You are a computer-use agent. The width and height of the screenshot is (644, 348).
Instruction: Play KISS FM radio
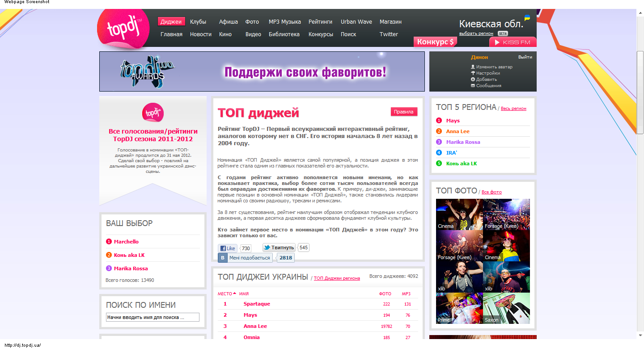(513, 42)
